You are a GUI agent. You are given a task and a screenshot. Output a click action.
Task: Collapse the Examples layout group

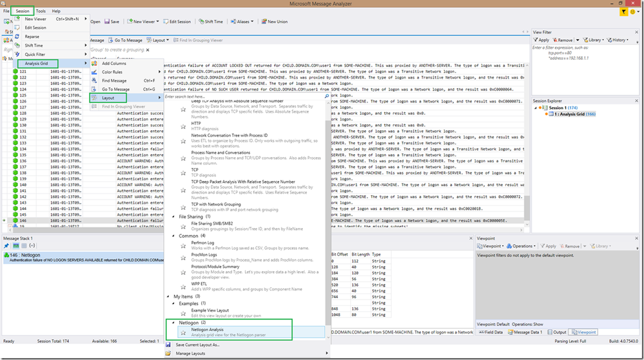coord(173,303)
